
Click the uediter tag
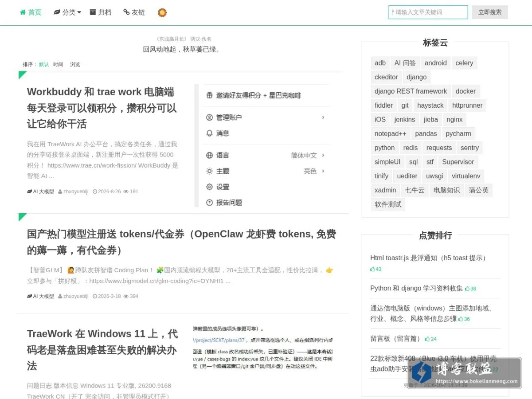click(407, 176)
